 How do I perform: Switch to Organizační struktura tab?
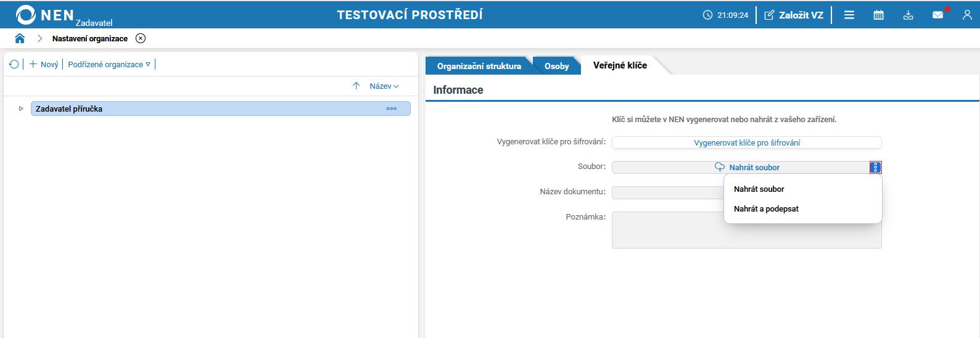[479, 66]
